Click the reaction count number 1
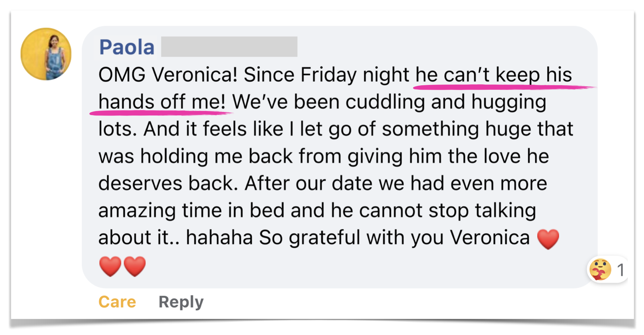Viewport: 644px width, 335px height. point(620,270)
